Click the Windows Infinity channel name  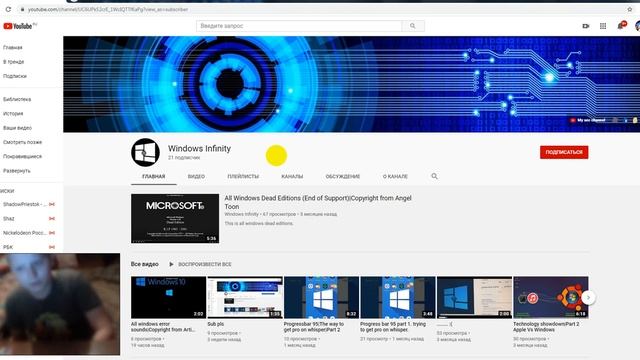(199, 149)
